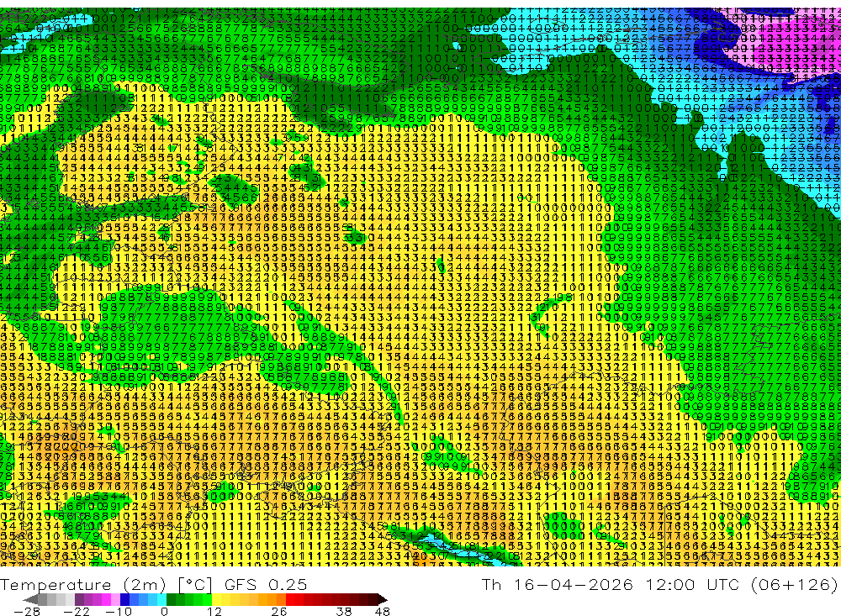Screen dimensions: 841x616
Task: Click the 'GFS 0.25' model label
Action: [266, 584]
